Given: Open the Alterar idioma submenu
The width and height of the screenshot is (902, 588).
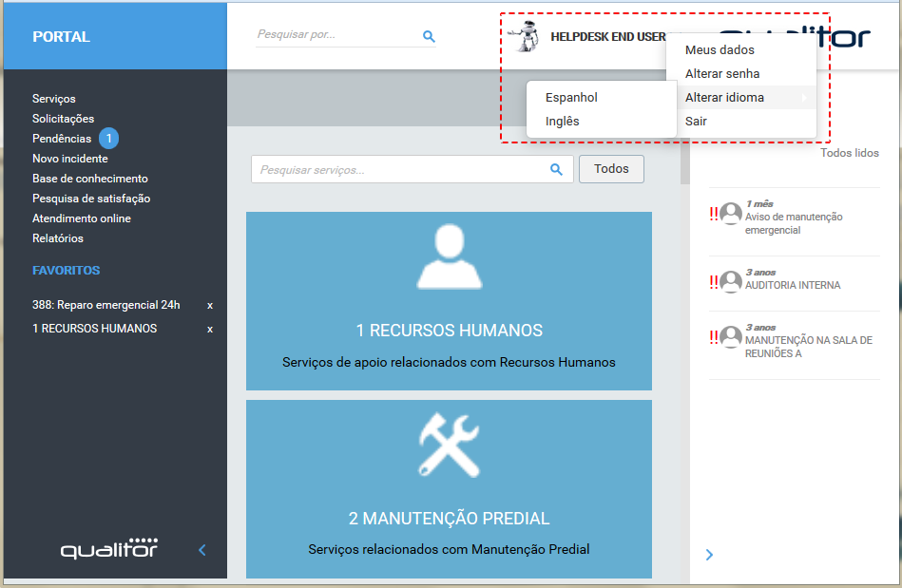Looking at the screenshot, I should [x=725, y=97].
